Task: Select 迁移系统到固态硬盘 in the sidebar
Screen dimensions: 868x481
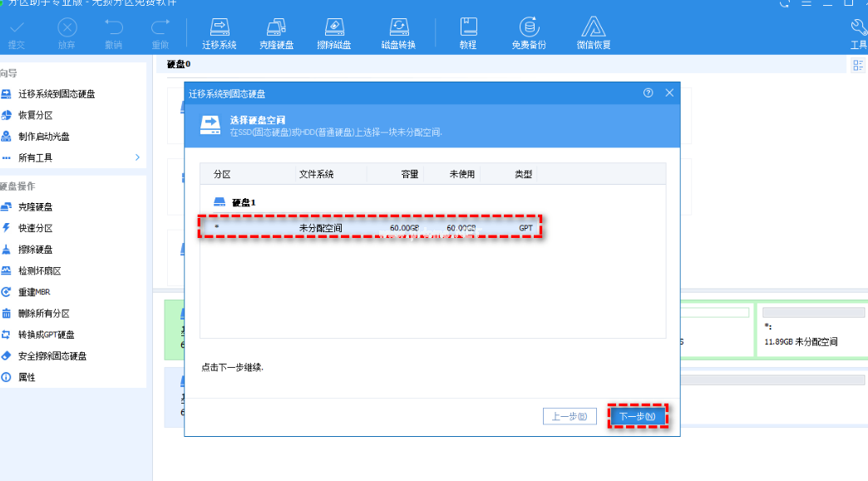Action: 57,94
